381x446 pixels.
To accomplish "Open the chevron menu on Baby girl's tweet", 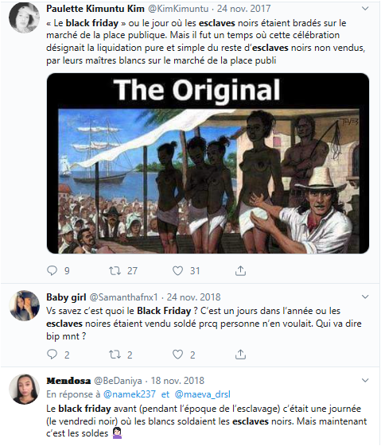I will click(x=365, y=297).
